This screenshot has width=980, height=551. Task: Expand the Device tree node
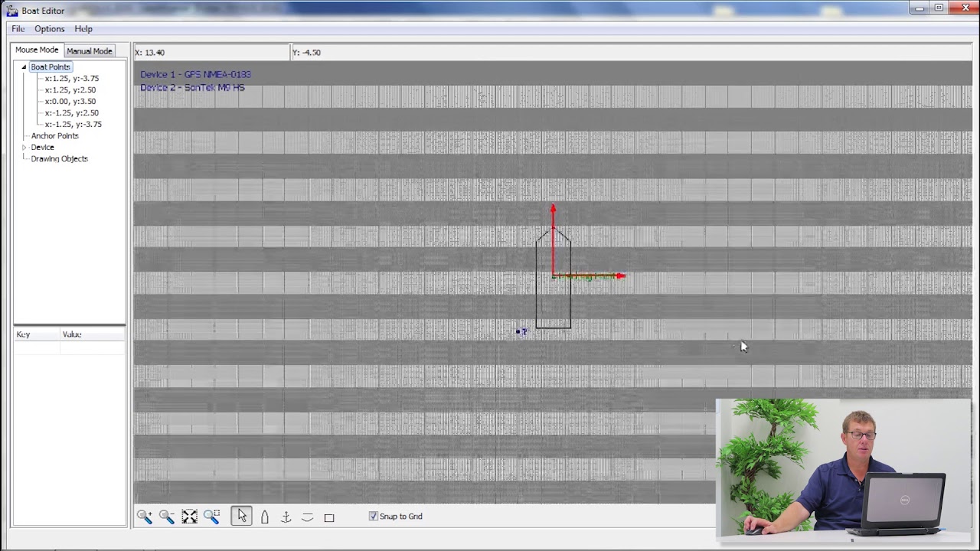[24, 148]
